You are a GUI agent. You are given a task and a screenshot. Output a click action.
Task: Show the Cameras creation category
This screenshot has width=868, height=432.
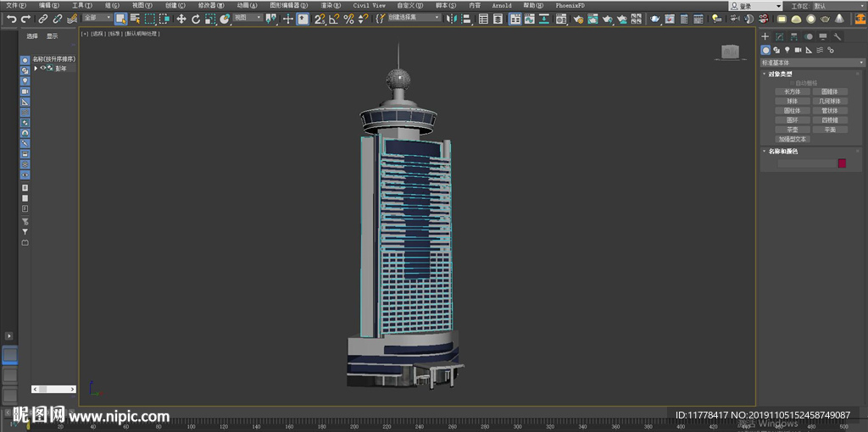pos(798,50)
